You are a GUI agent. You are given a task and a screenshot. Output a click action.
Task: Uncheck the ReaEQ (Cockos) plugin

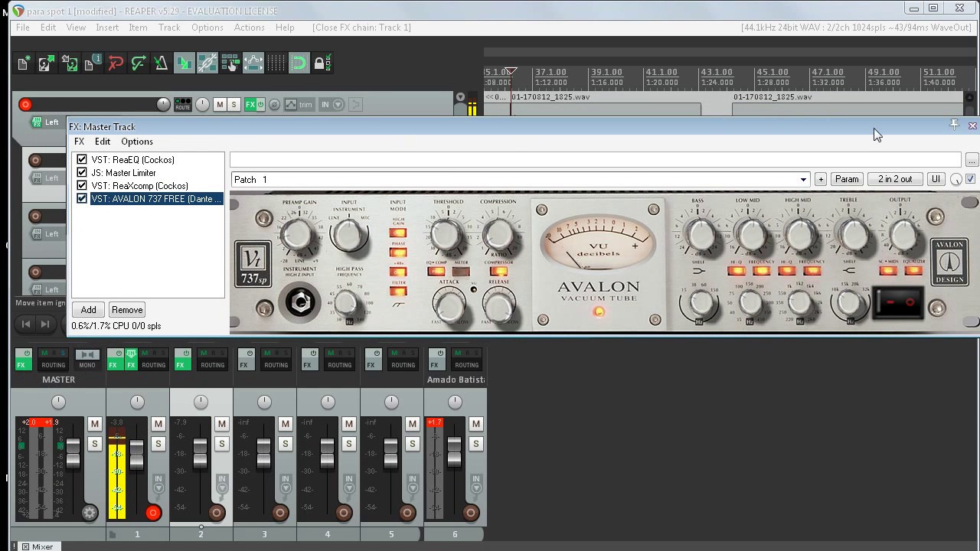pos(82,160)
